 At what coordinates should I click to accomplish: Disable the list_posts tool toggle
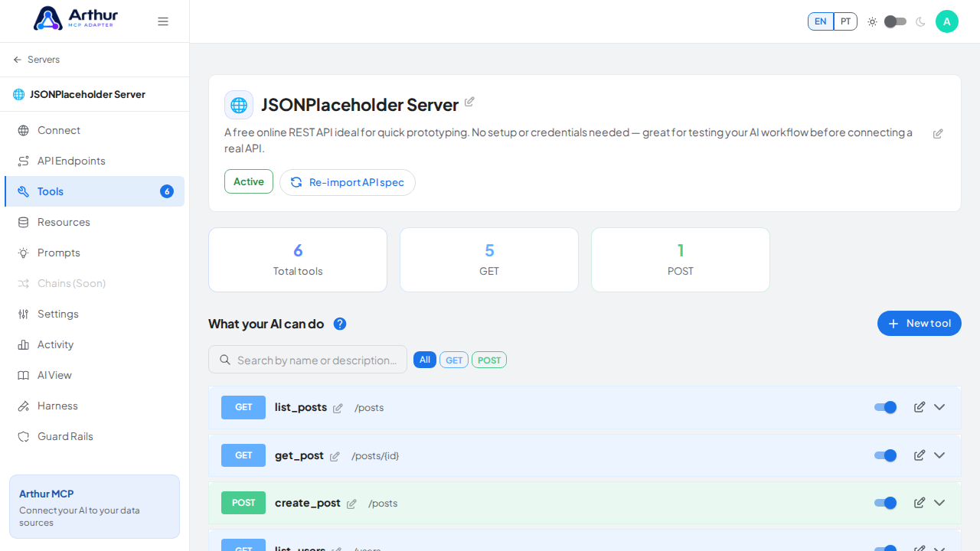pyautogui.click(x=886, y=407)
